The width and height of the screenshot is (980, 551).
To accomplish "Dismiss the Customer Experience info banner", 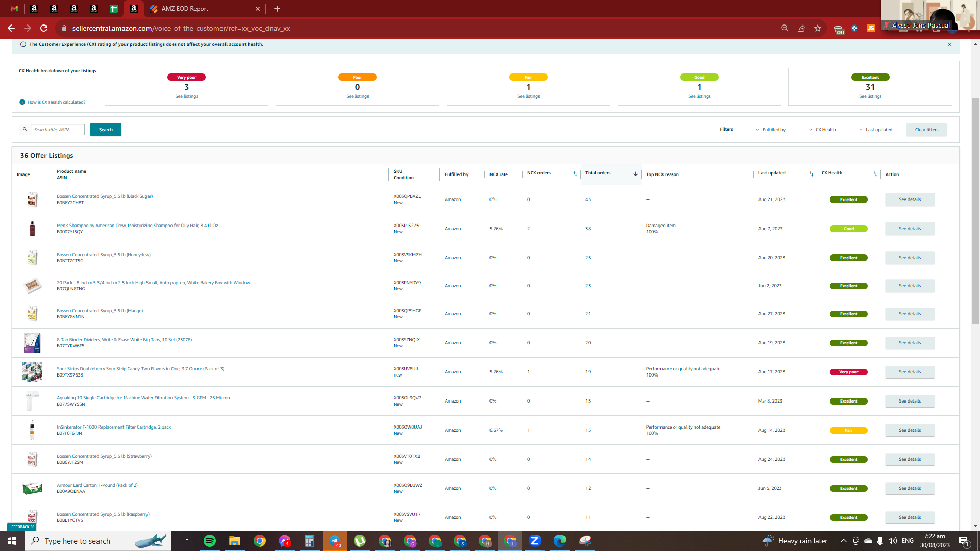I will click(949, 44).
